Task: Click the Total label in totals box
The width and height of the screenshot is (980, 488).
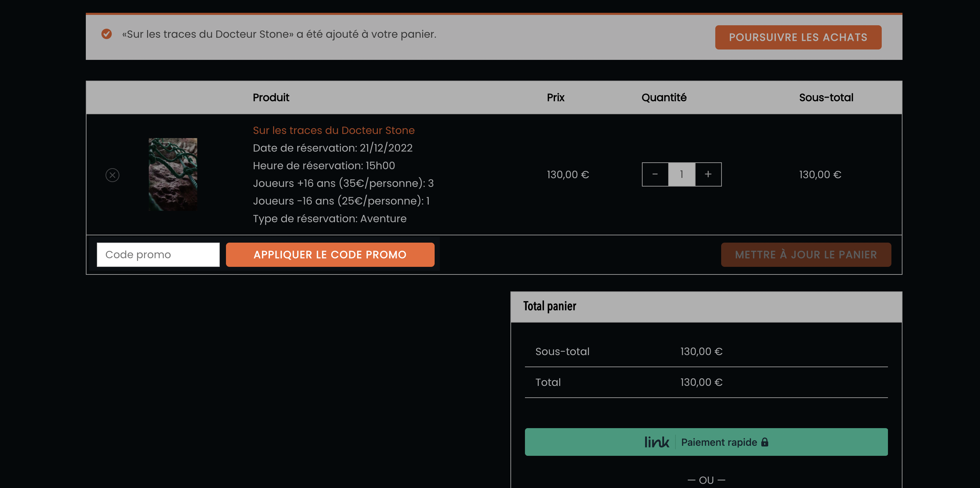Action: (548, 382)
